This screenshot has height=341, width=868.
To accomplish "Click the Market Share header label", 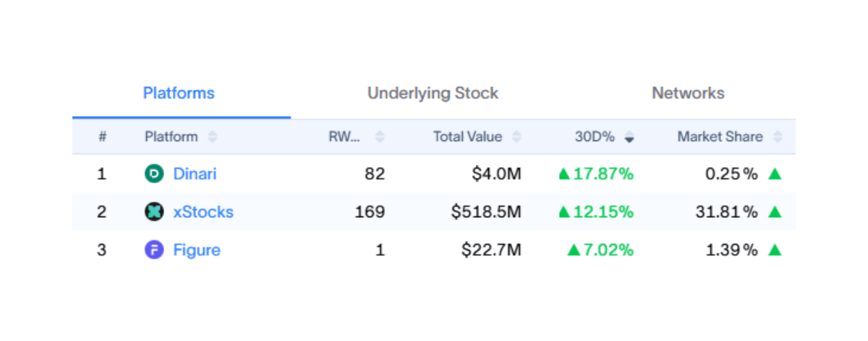I will 720,136.
